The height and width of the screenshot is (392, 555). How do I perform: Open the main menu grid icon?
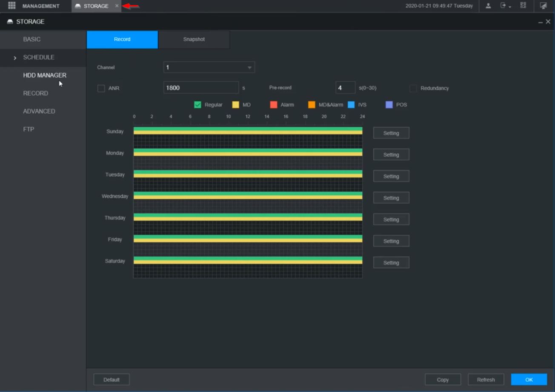pos(12,6)
